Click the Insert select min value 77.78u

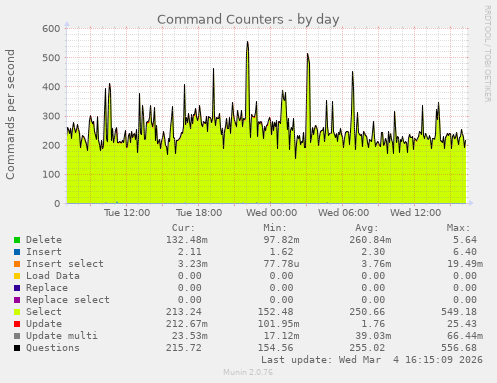click(x=281, y=264)
